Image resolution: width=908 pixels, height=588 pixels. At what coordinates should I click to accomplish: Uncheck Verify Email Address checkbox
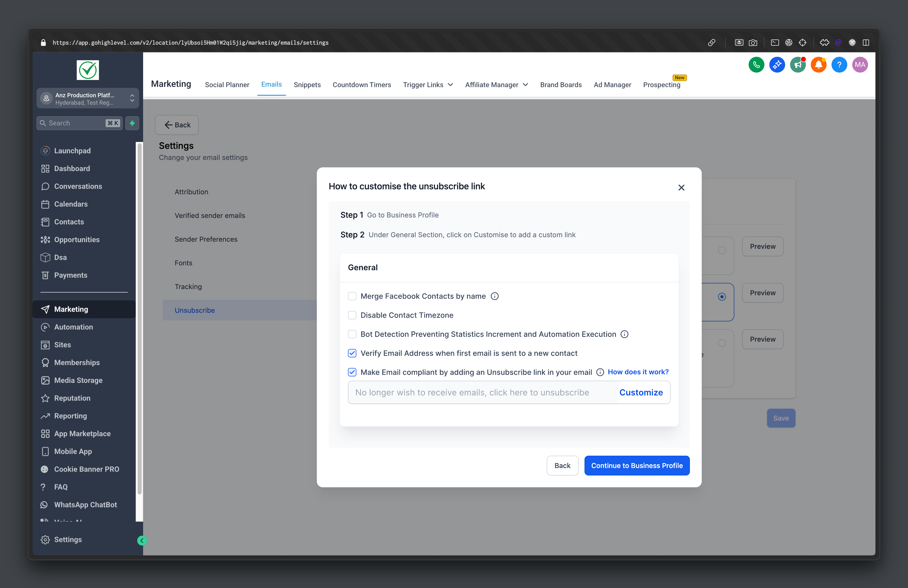point(352,353)
